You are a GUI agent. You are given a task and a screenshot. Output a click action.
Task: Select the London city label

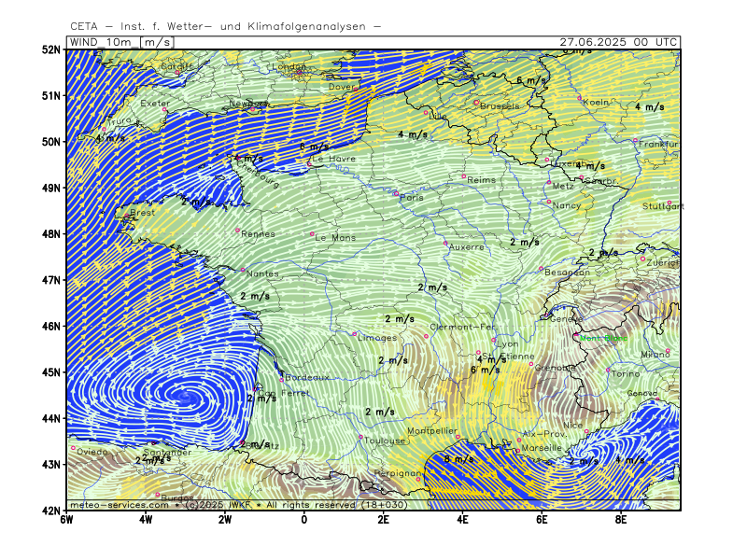click(x=289, y=66)
